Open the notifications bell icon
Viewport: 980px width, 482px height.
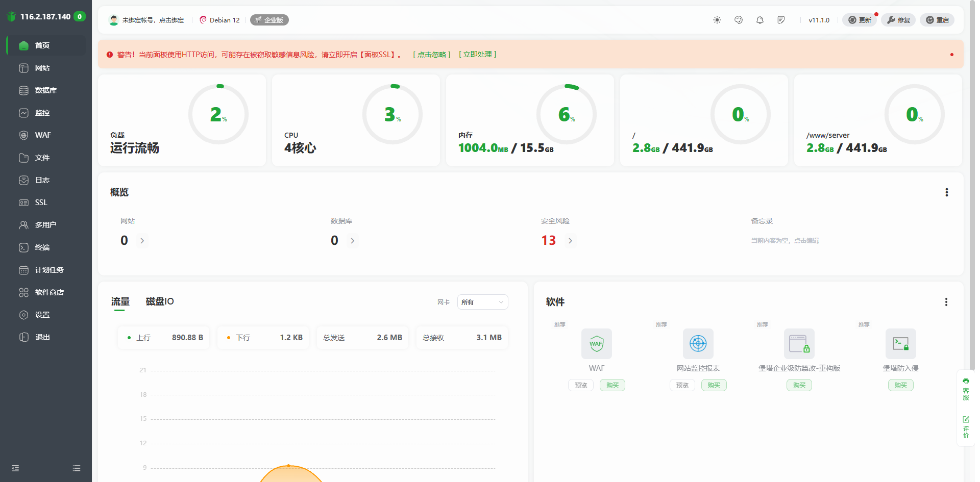tap(760, 20)
